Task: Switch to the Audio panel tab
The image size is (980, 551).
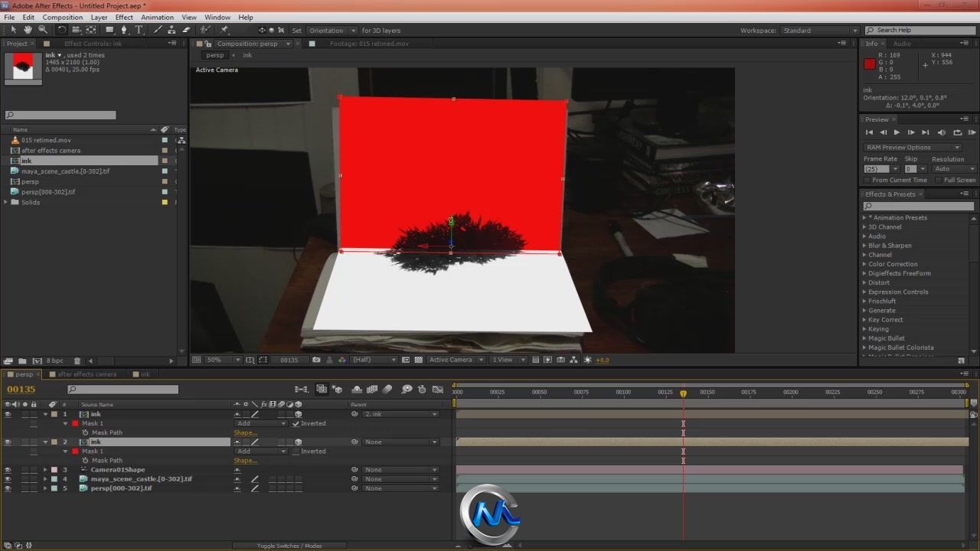Action: (902, 44)
